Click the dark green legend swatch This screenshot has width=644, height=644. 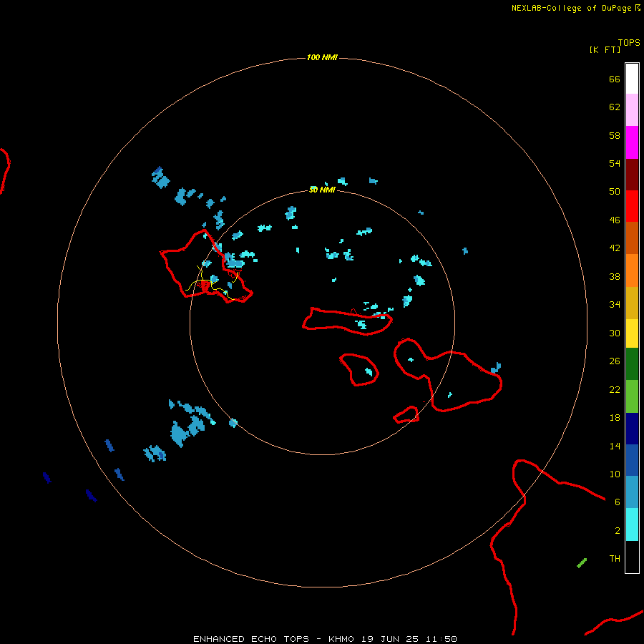pyautogui.click(x=632, y=364)
